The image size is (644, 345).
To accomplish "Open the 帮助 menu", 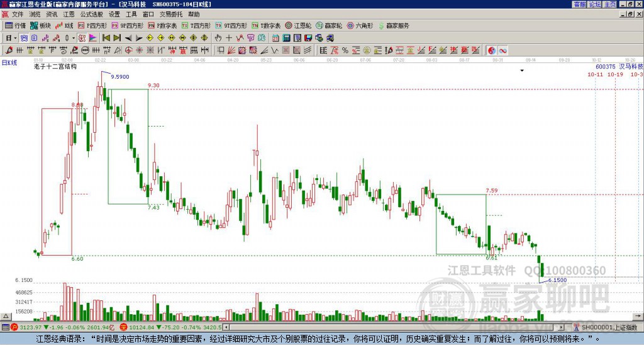I will [x=194, y=14].
